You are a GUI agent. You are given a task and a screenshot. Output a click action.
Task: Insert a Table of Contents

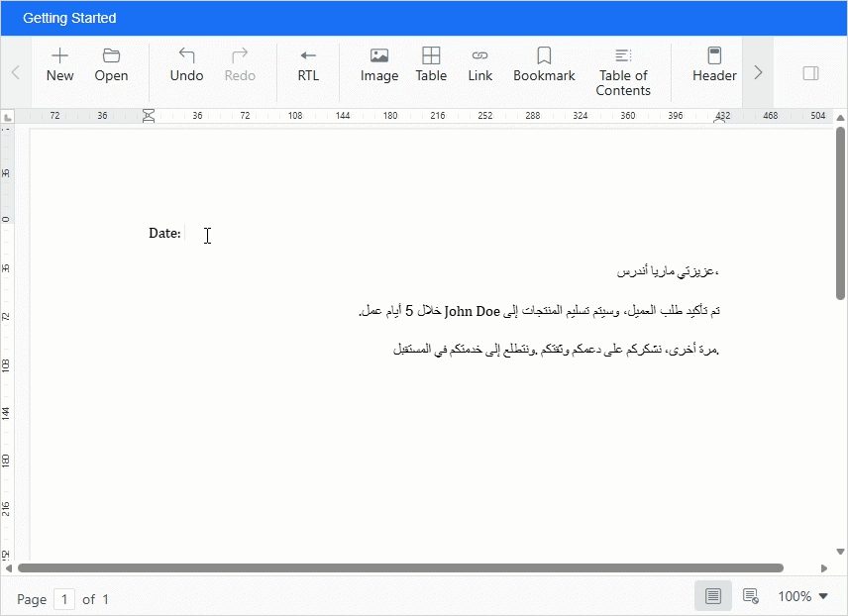[x=623, y=72]
